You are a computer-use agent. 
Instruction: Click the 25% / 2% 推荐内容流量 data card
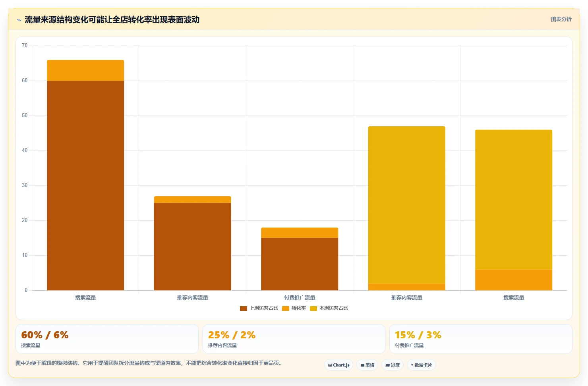[294, 339]
